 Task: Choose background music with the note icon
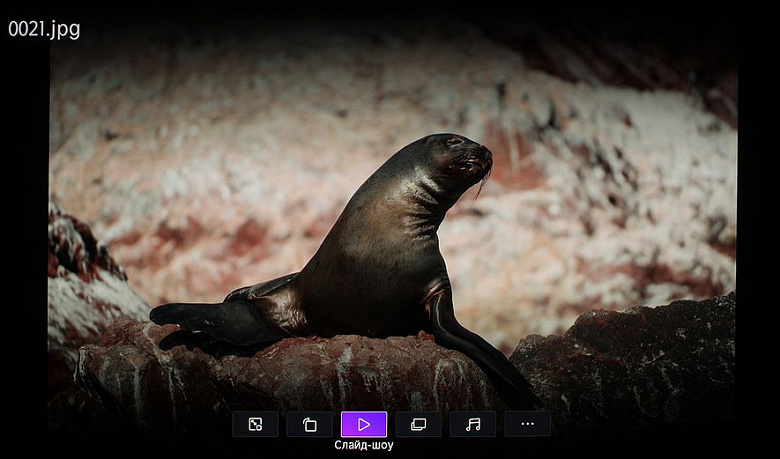coord(473,424)
